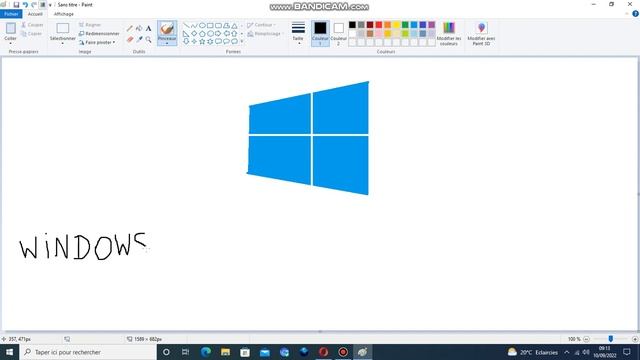
Task: Pick the green color swatch in palette
Action: 405,25
